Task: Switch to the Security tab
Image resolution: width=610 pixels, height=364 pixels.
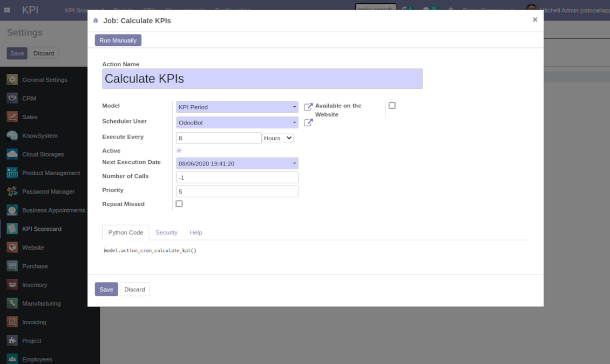Action: [x=166, y=232]
